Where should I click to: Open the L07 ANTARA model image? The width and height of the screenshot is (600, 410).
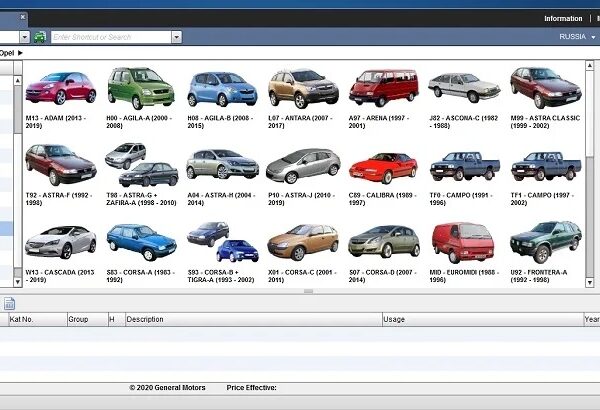click(x=303, y=88)
